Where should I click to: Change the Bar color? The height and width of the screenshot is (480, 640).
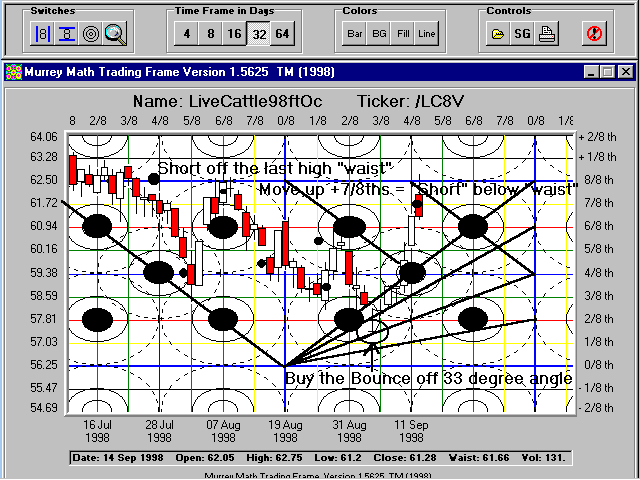pyautogui.click(x=354, y=33)
